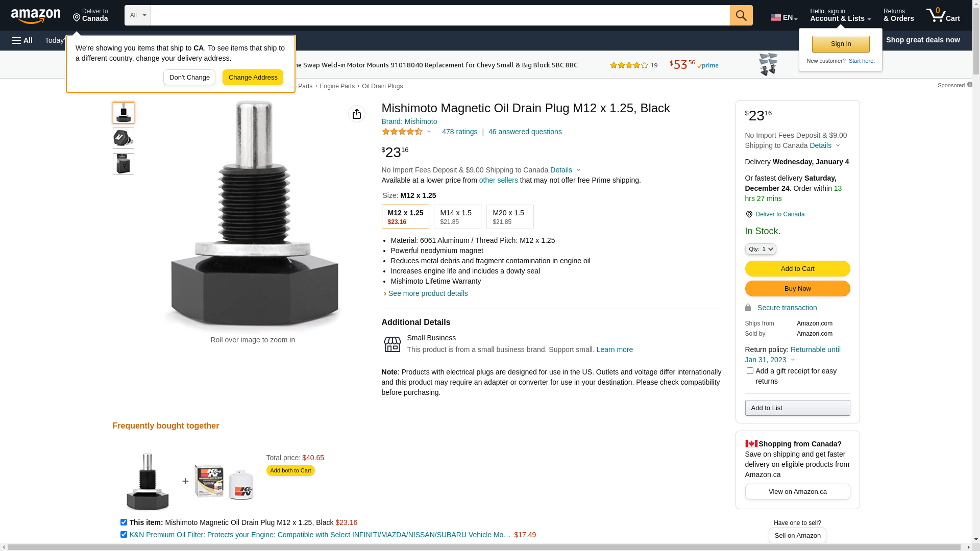Click the Amazon logo
Viewport: 980px width, 551px height.
click(x=36, y=16)
